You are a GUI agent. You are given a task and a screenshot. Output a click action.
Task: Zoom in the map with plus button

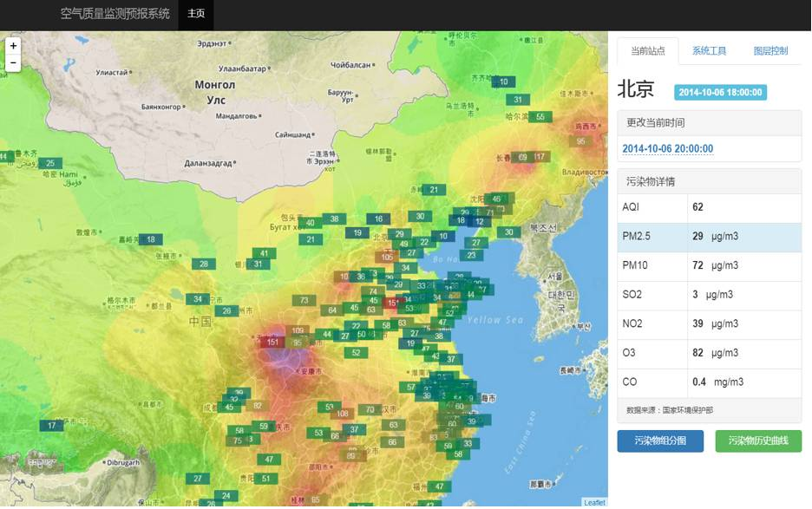click(13, 46)
